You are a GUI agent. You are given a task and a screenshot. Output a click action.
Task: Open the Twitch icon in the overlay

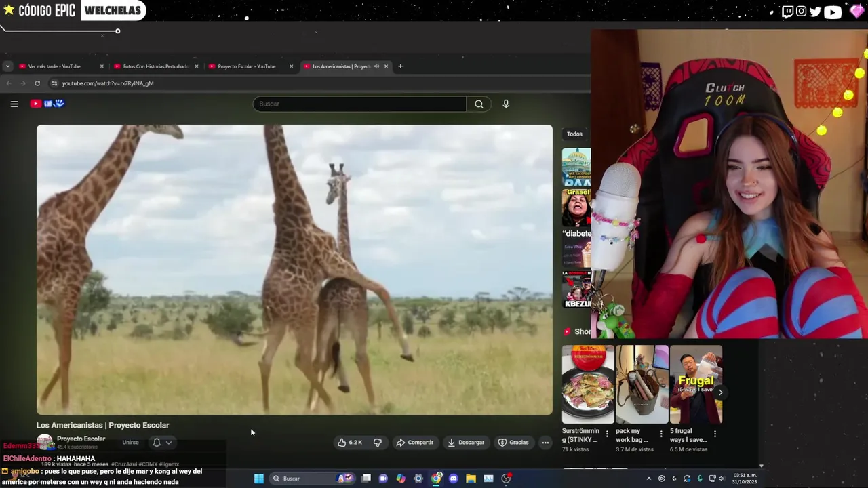click(x=787, y=11)
